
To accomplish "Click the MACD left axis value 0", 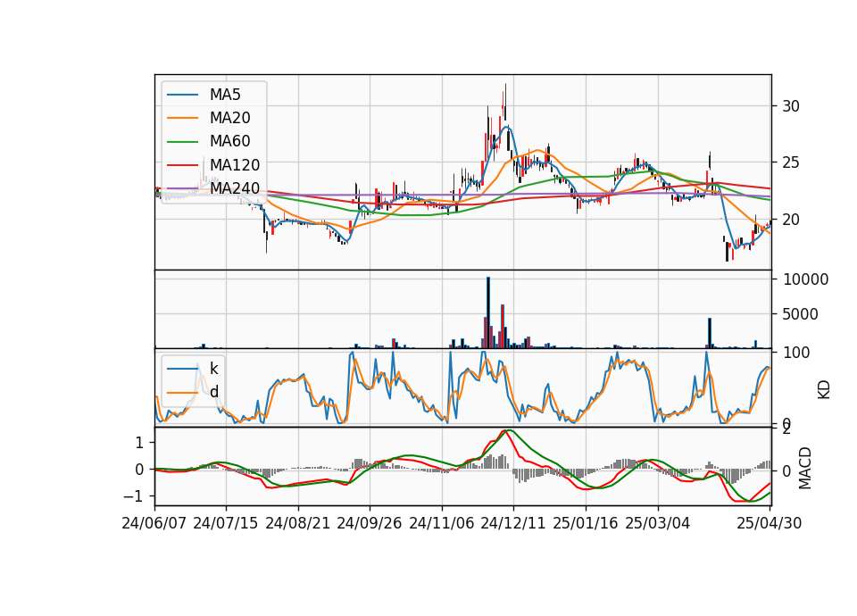I will (139, 470).
